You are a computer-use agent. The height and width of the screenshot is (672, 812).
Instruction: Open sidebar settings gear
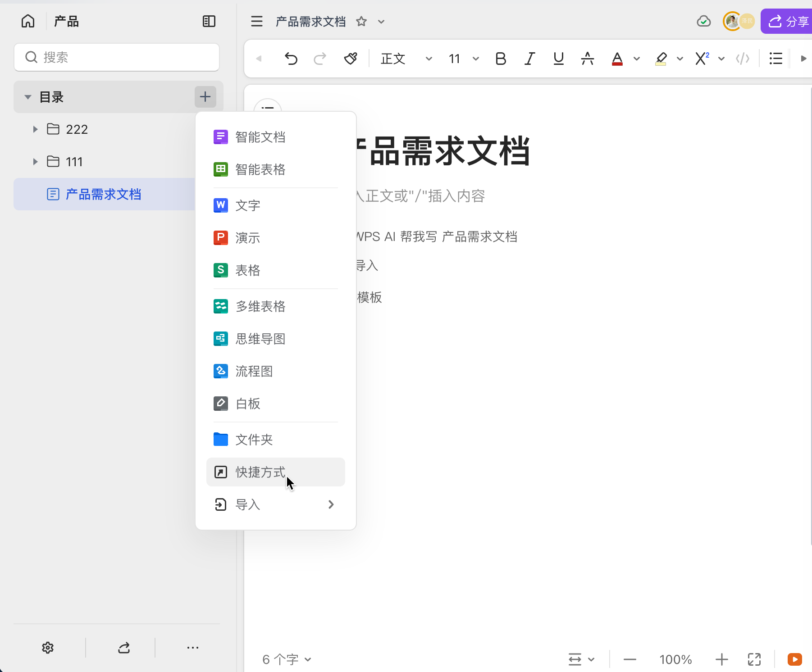coord(48,648)
